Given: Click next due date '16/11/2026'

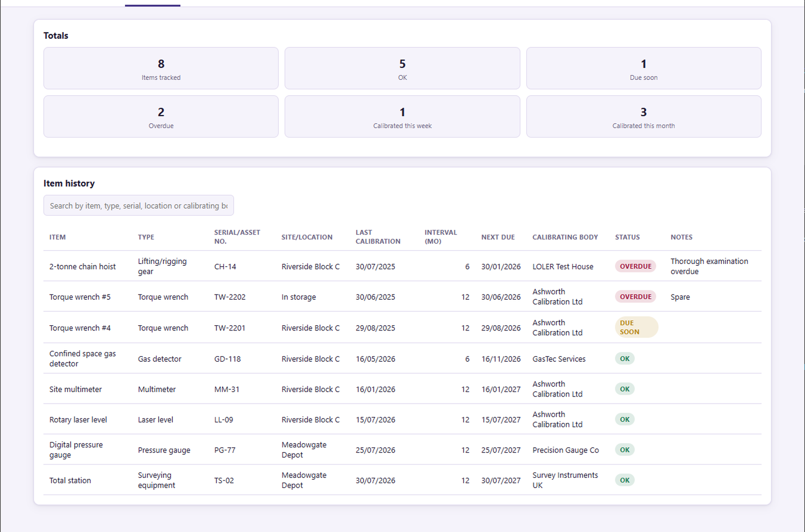Looking at the screenshot, I should click(501, 359).
